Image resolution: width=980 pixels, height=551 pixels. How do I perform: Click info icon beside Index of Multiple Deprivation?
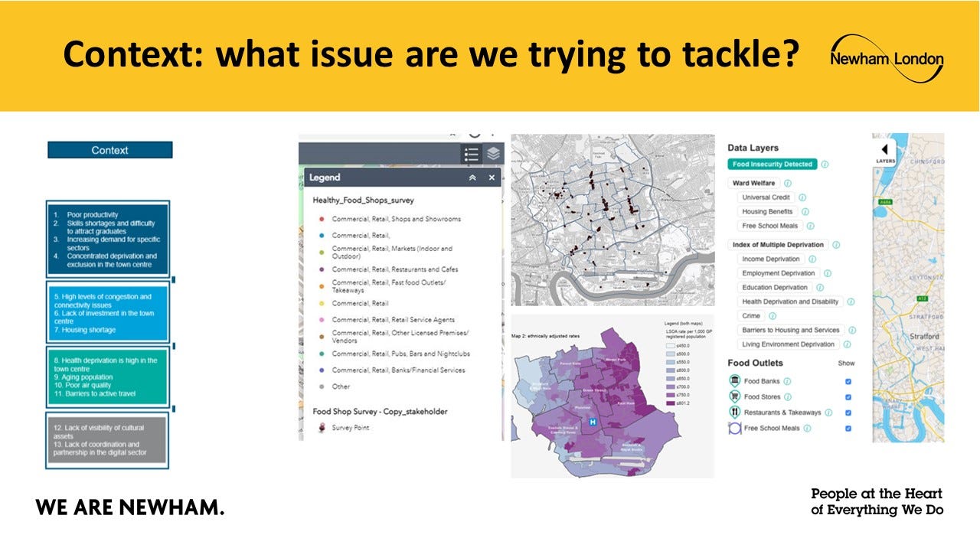(x=836, y=245)
